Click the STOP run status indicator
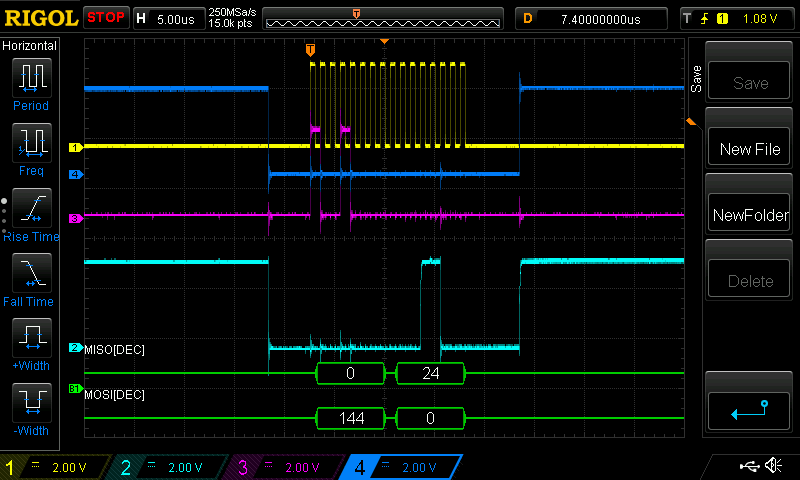 click(106, 18)
